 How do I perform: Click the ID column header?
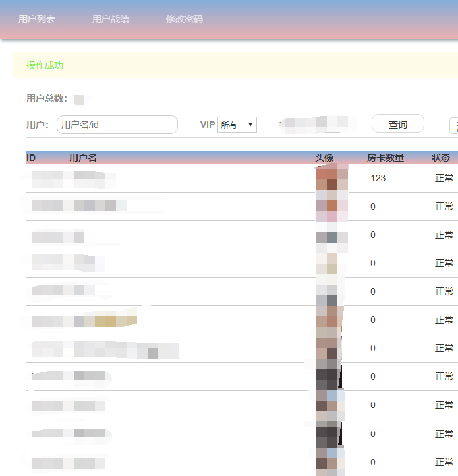click(31, 158)
